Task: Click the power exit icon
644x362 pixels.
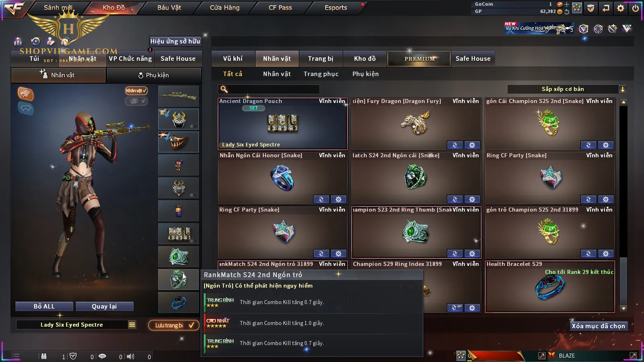Action: [636, 8]
